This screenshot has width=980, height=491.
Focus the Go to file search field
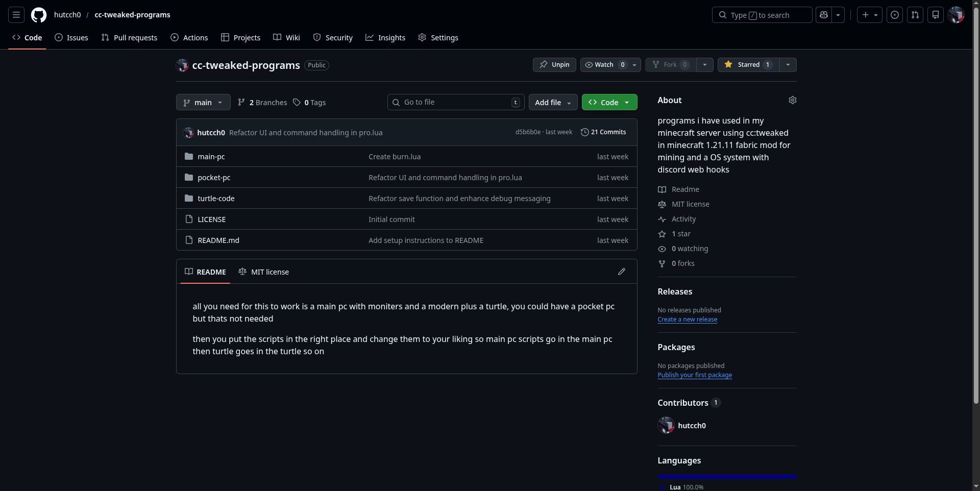coord(455,102)
